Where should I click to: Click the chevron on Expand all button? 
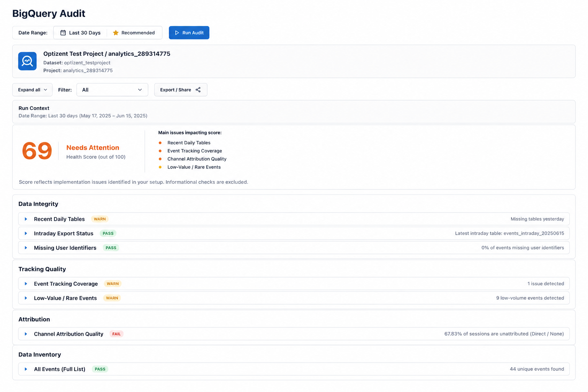click(46, 90)
